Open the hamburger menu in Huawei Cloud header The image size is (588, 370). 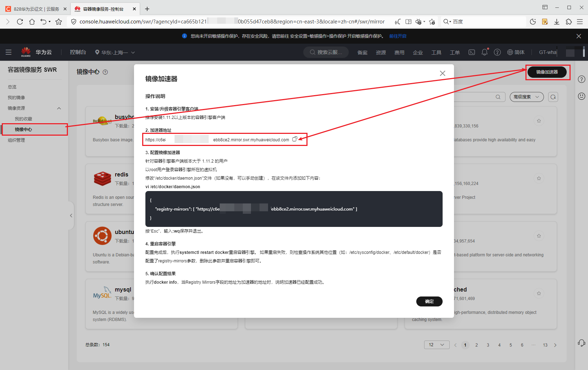click(9, 52)
